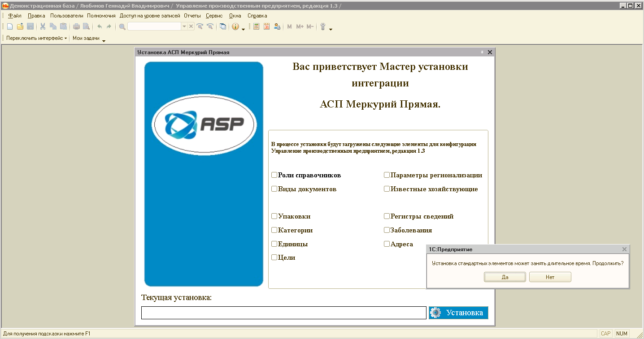
Task: Click the Текущая установка progress field
Action: 284,313
